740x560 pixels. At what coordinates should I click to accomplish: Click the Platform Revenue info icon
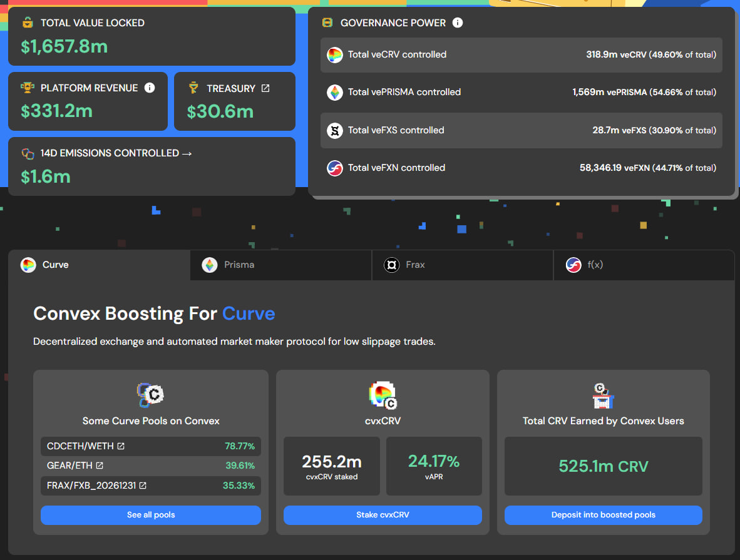click(x=150, y=88)
